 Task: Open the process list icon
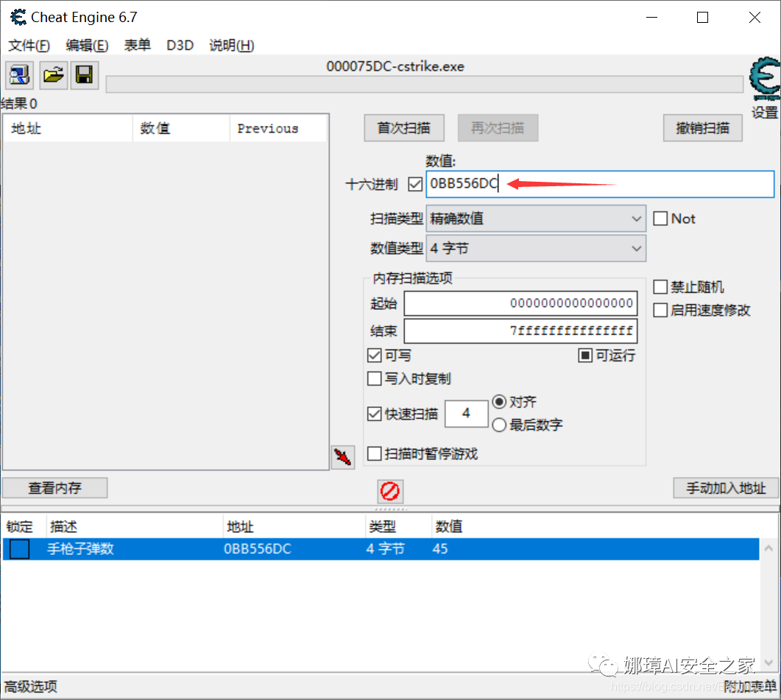(19, 75)
